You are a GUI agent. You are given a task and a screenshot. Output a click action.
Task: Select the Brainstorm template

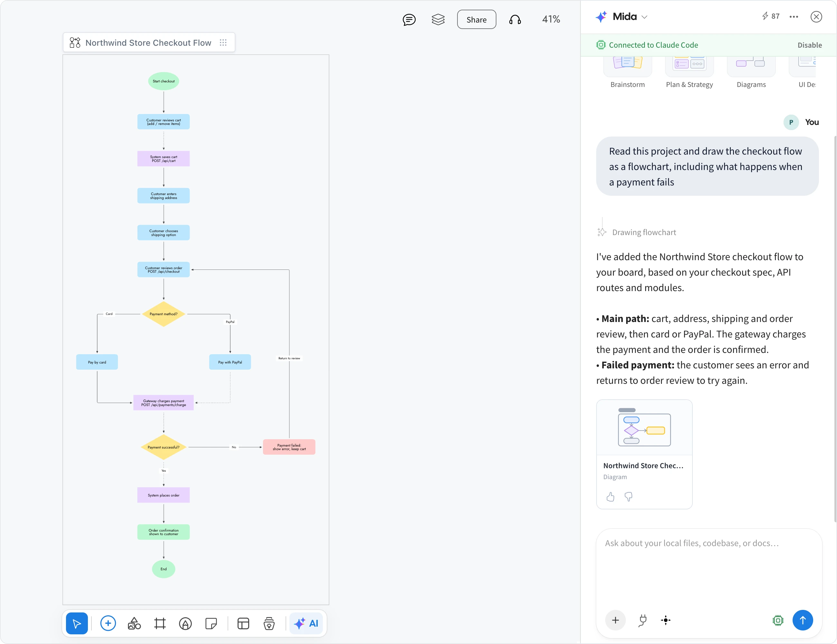tap(627, 73)
